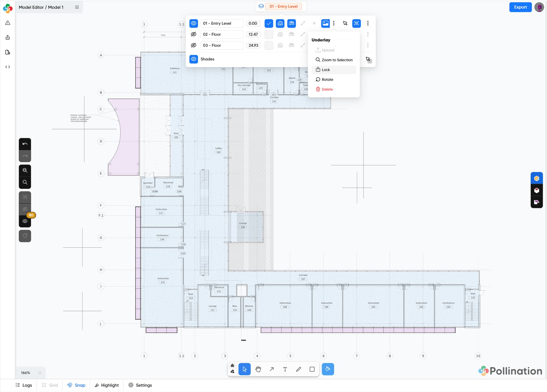547x392 pixels.
Task: Uncheck the 01 - Entry Level checkbox
Action: coord(269,23)
